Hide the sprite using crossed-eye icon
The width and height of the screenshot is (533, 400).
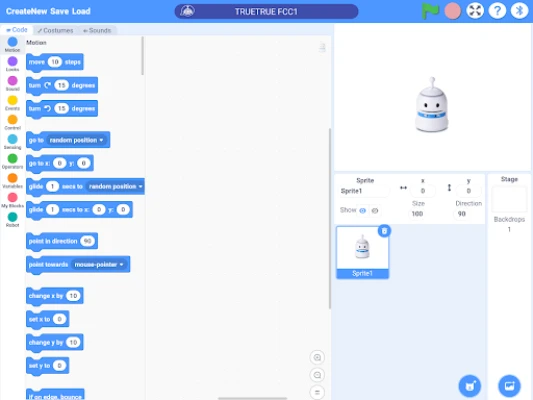coord(375,210)
